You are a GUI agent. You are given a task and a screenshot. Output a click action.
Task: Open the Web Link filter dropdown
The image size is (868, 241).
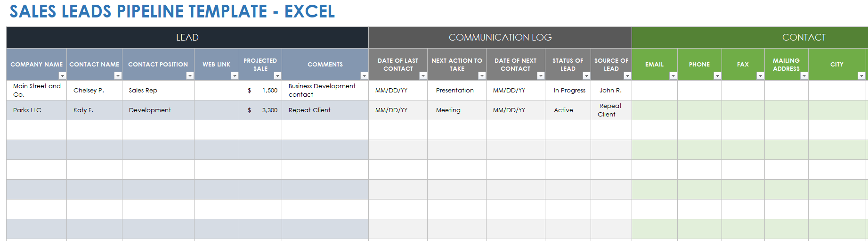pyautogui.click(x=235, y=76)
